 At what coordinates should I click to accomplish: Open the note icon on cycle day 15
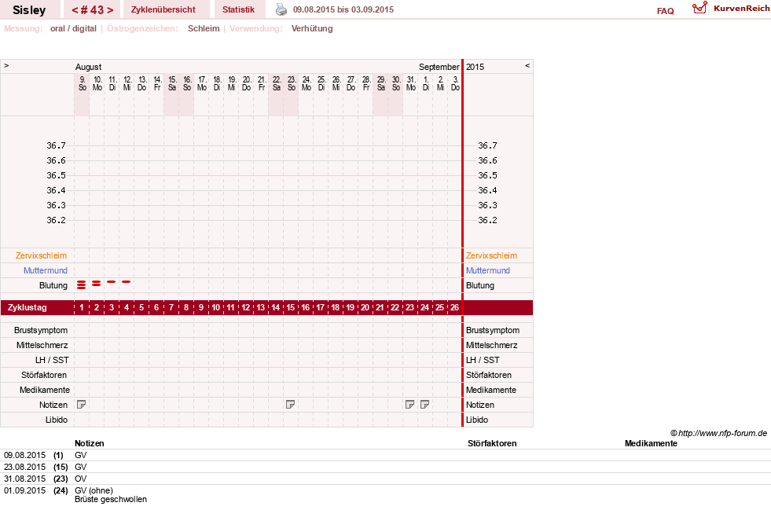click(x=291, y=405)
